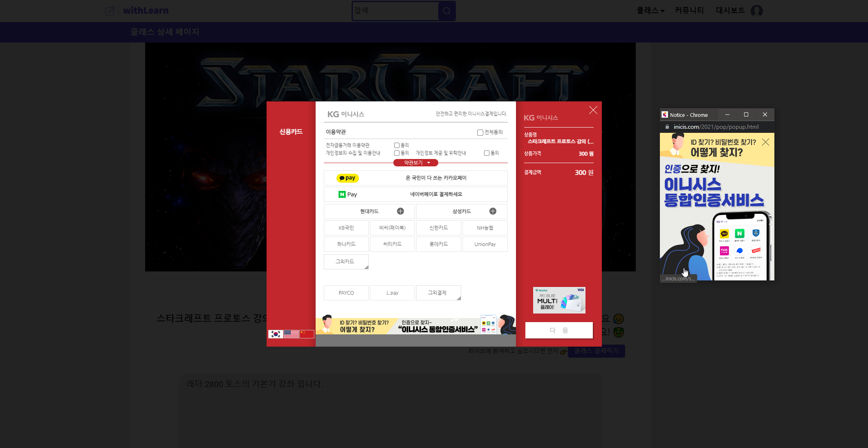The width and height of the screenshot is (868, 448).
Task: Expand the 약관보기 terms dropdown
Action: tap(415, 163)
